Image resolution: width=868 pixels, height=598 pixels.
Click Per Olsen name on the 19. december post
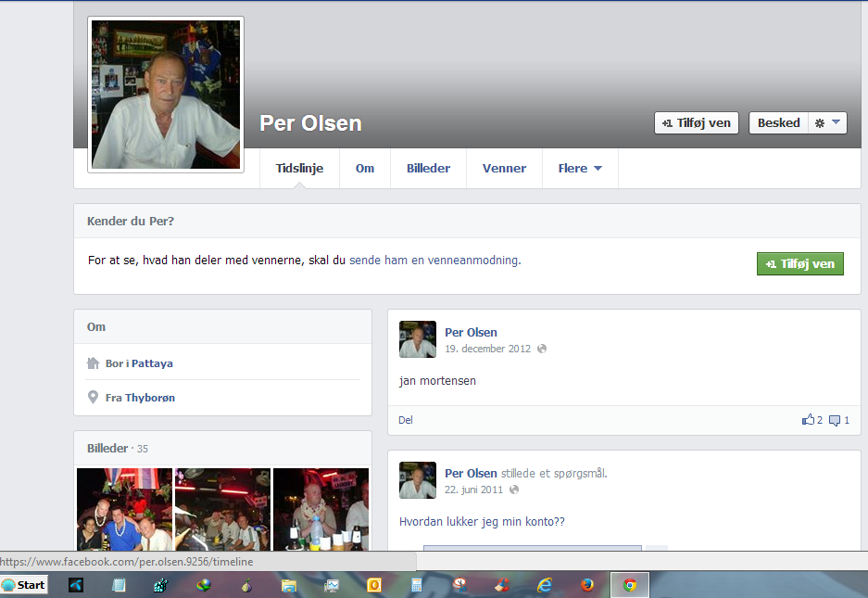click(x=472, y=333)
